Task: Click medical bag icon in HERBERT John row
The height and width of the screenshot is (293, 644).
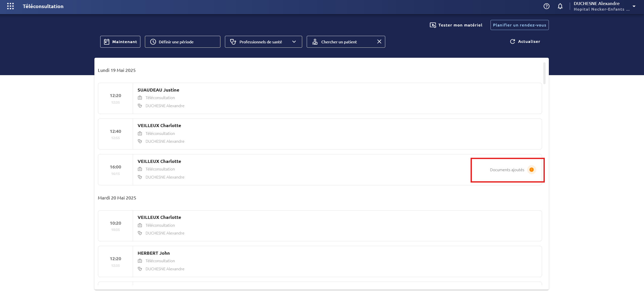Action: (140, 261)
